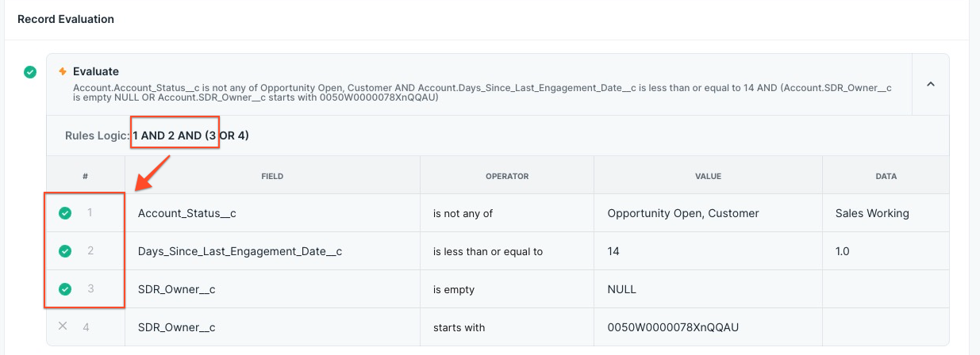Click the 'starts with' operator cell
Screen dimensions: 980x355
pos(459,327)
